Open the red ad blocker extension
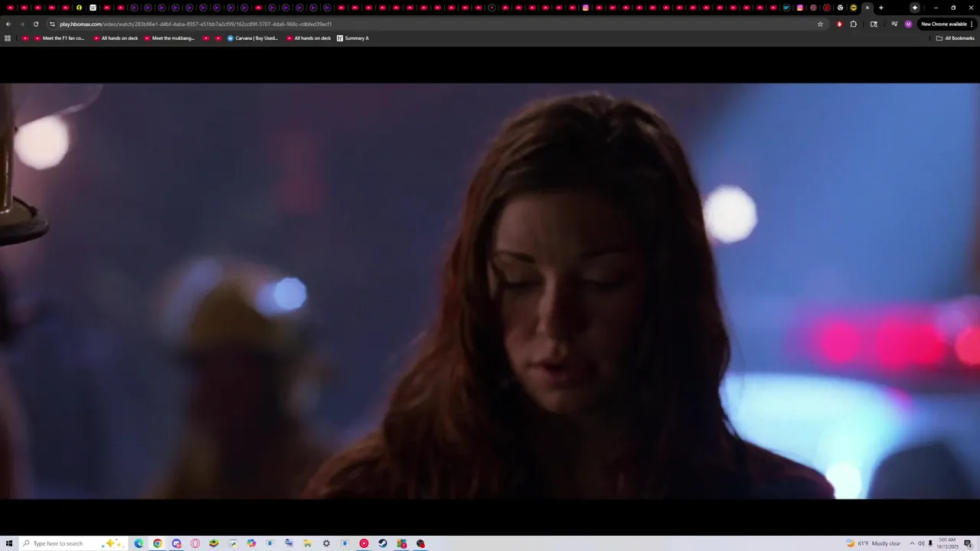The height and width of the screenshot is (551, 980). click(839, 24)
